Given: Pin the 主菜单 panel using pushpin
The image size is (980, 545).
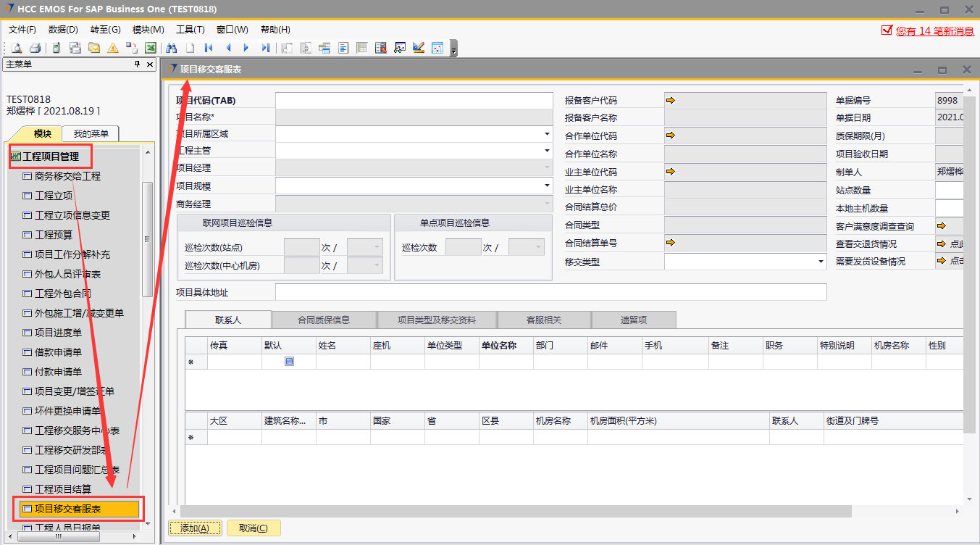Looking at the screenshot, I should point(138,65).
